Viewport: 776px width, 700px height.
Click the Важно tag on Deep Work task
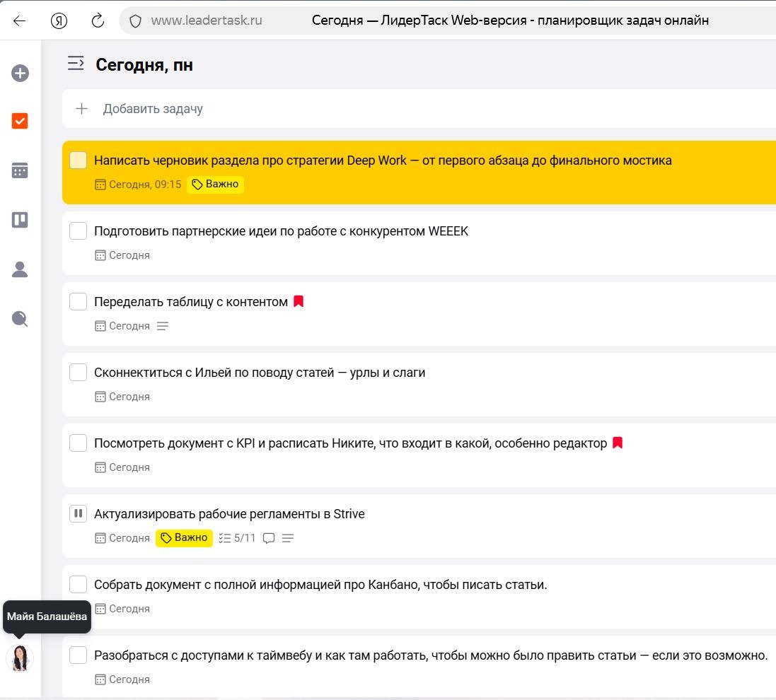215,184
